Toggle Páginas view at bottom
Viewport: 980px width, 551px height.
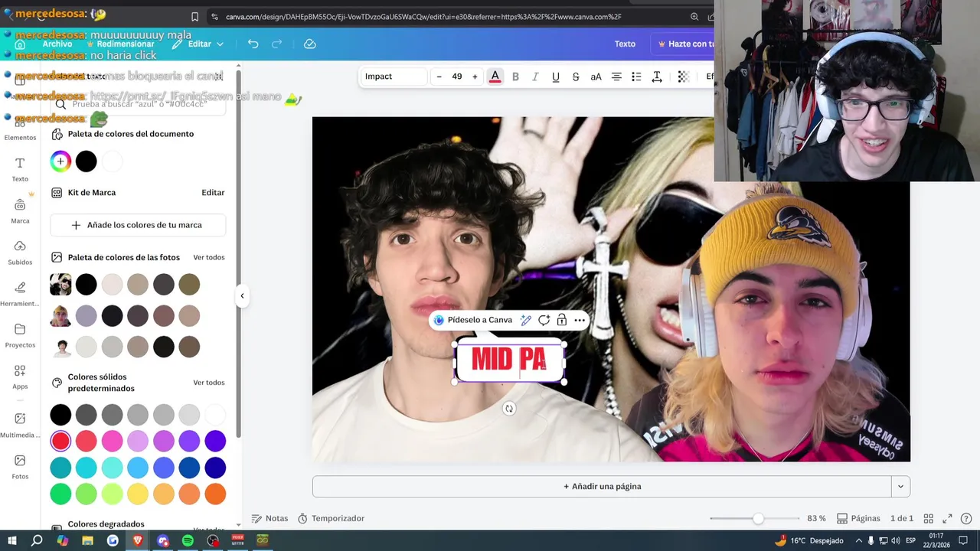click(858, 519)
